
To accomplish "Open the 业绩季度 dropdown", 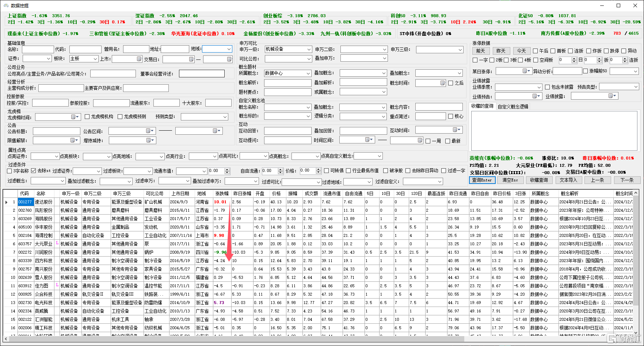I will click(539, 88).
